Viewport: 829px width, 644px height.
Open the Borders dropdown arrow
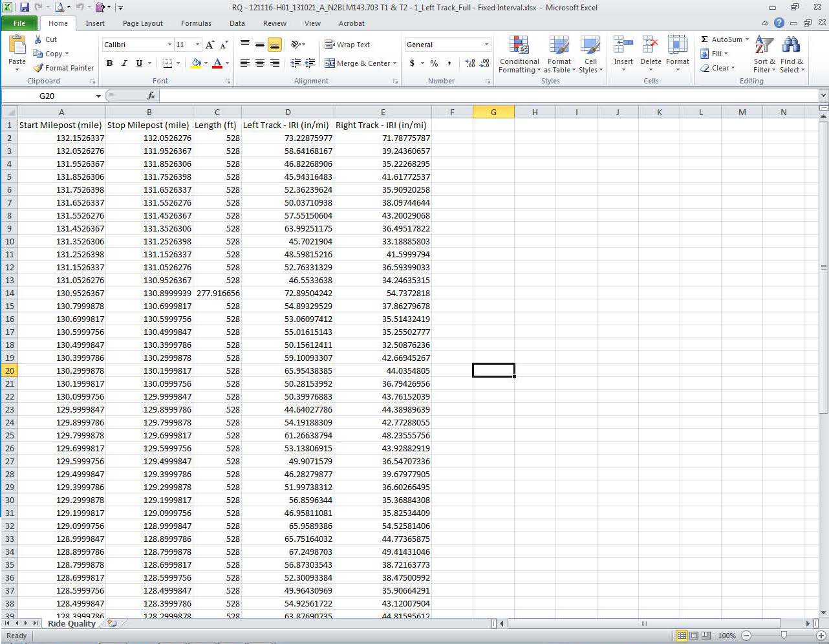tap(178, 63)
